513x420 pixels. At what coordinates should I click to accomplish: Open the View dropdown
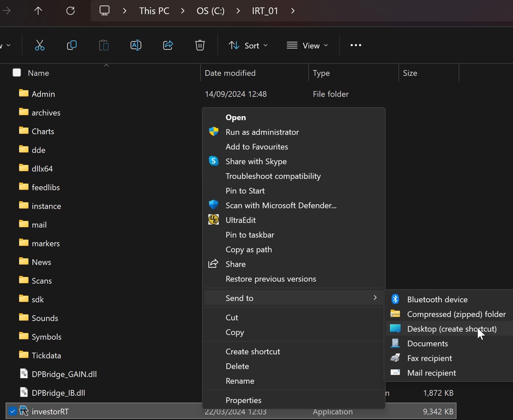point(307,45)
